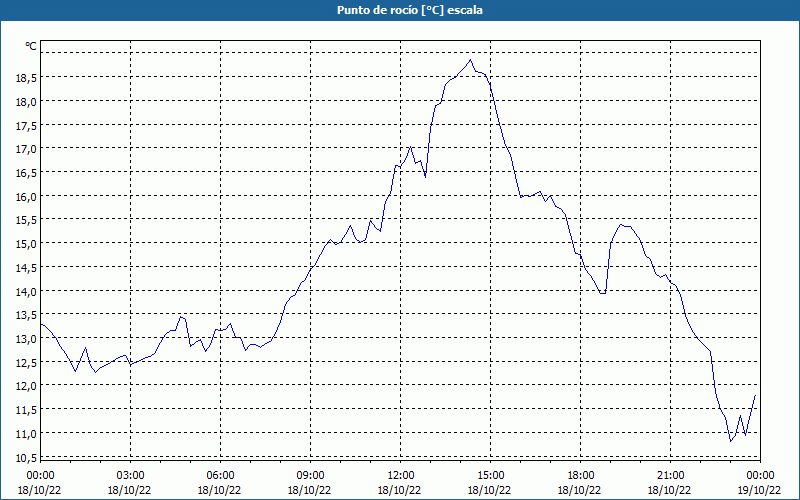Click the 13,5 y-axis value

pos(26,315)
